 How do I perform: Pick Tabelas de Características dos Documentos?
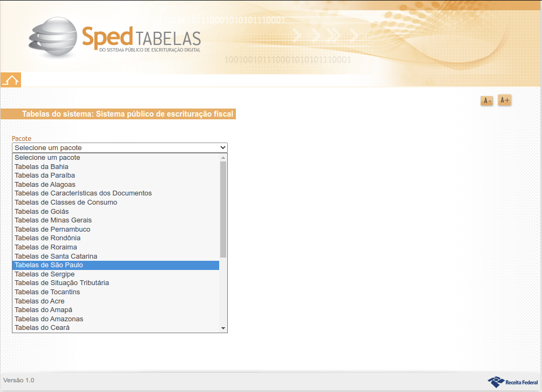116,193
